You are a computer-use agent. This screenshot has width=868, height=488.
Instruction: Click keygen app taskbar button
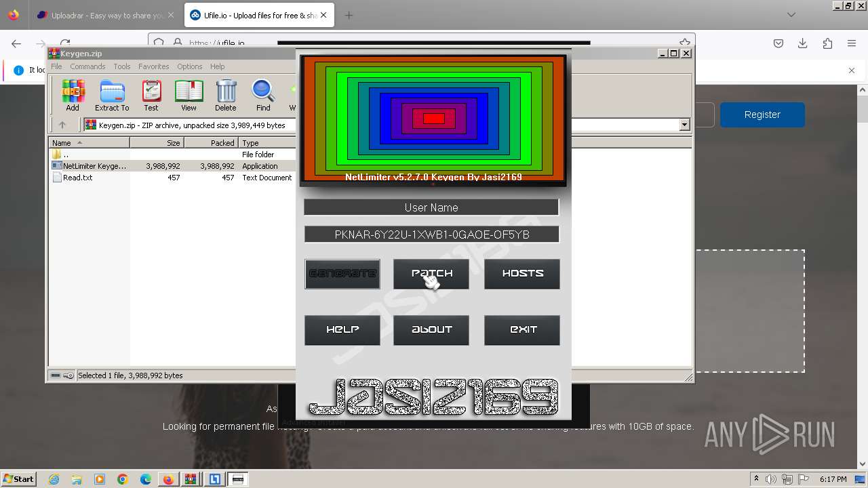point(238,479)
